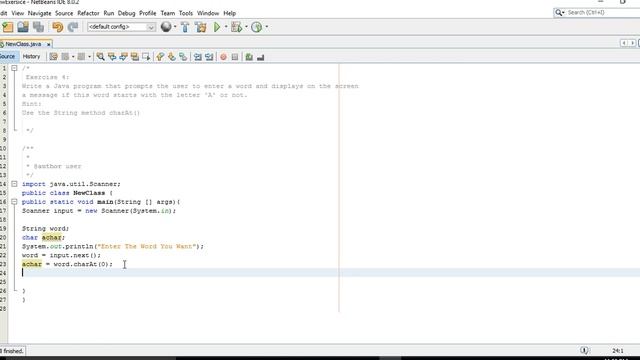The height and width of the screenshot is (360, 640).
Task: Click the Comment lines icon
Action: coord(249,57)
